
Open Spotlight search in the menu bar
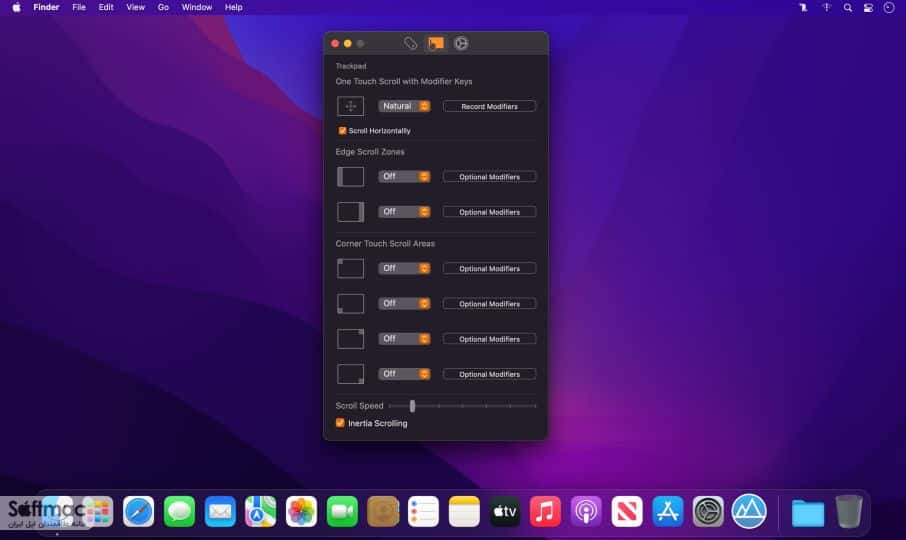coord(847,8)
